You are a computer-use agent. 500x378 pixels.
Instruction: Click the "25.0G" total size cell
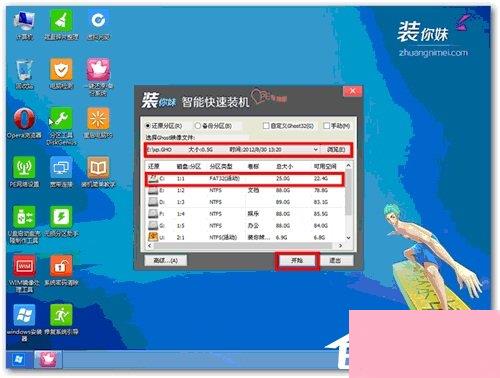(x=283, y=179)
